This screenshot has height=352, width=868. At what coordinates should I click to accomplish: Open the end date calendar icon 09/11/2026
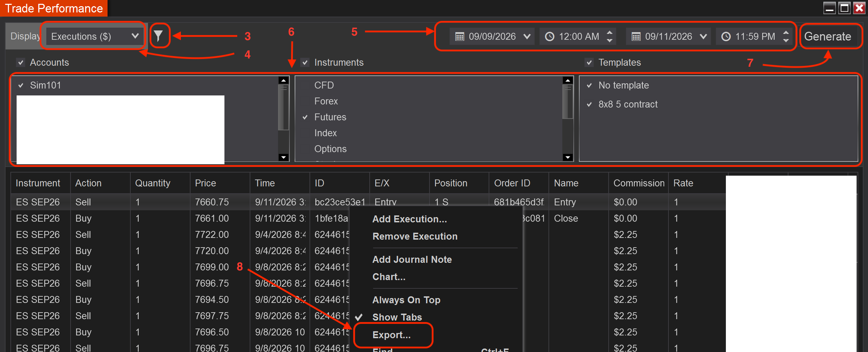click(636, 37)
